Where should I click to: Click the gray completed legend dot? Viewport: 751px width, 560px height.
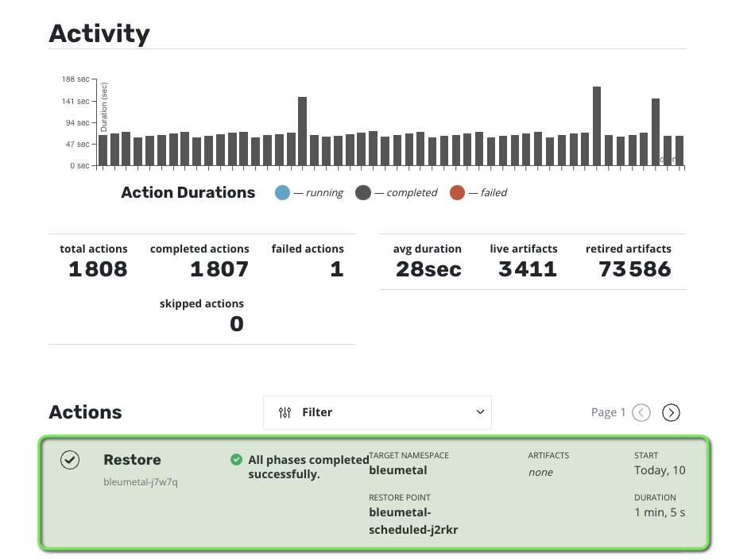pos(363,192)
